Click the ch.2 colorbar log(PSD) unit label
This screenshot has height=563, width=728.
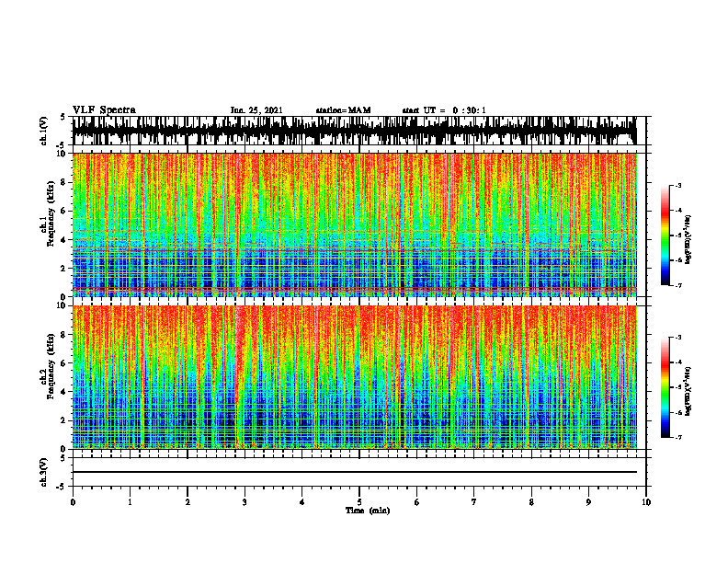688,392
